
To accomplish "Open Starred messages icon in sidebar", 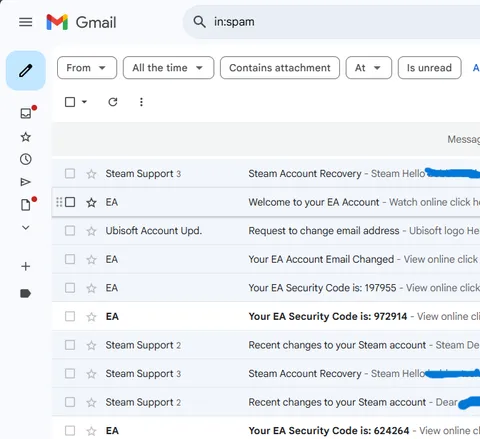I will (26, 137).
